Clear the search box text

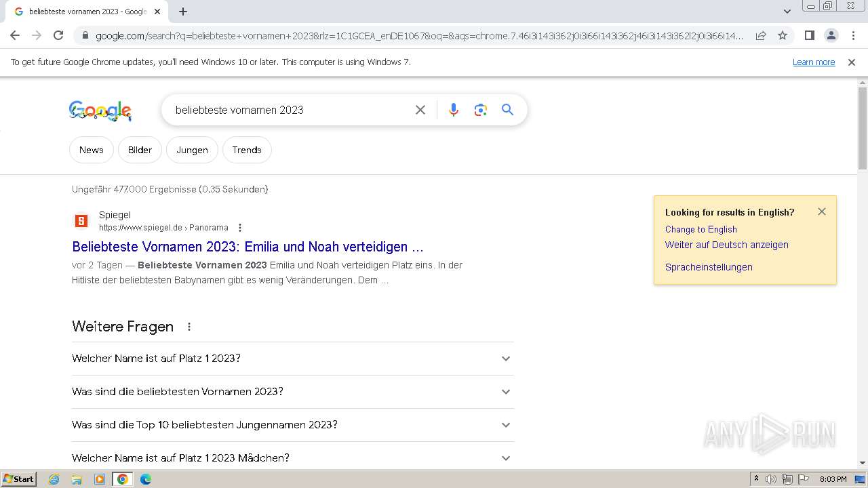420,110
